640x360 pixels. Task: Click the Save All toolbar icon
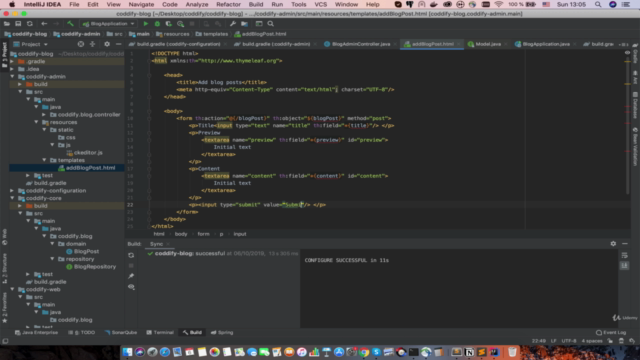click(18, 24)
